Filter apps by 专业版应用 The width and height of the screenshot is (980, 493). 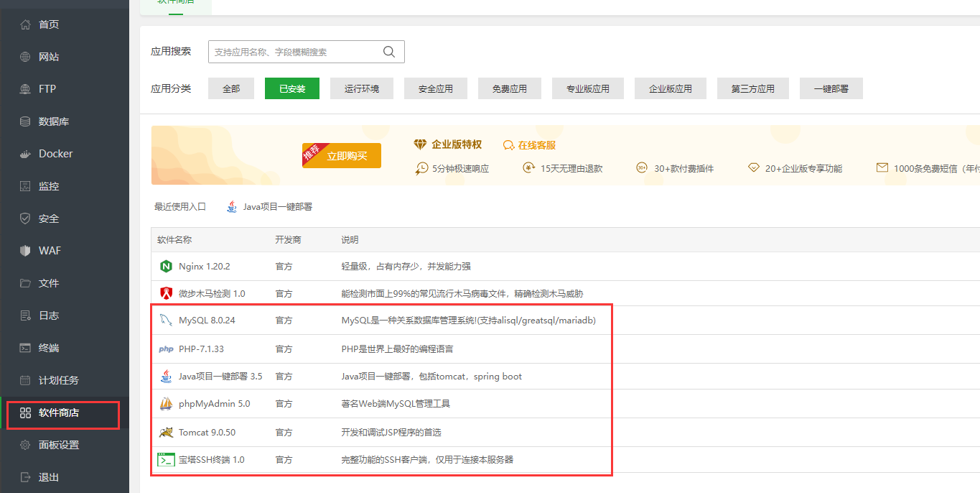click(588, 88)
